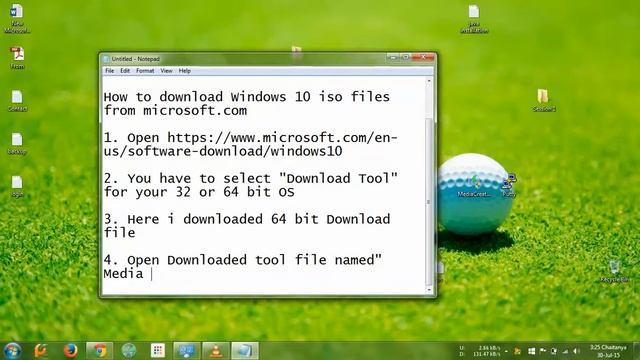Screen dimensions: 640x360
Task: Select the 'login' file desktop icon
Action: 17,187
